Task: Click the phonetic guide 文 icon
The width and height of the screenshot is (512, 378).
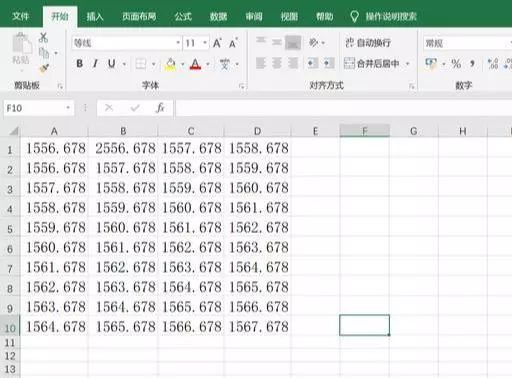Action: pyautogui.click(x=225, y=64)
